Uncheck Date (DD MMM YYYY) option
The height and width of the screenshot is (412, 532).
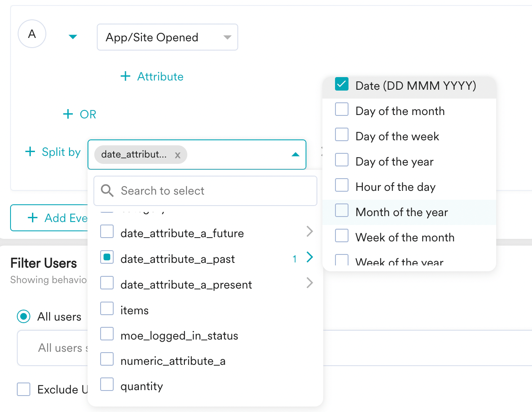pyautogui.click(x=342, y=84)
